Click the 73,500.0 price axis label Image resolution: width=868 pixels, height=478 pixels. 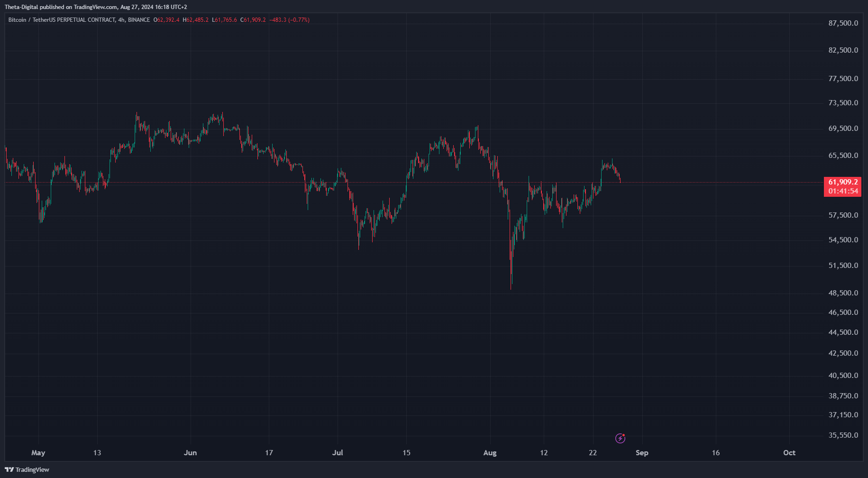[843, 103]
